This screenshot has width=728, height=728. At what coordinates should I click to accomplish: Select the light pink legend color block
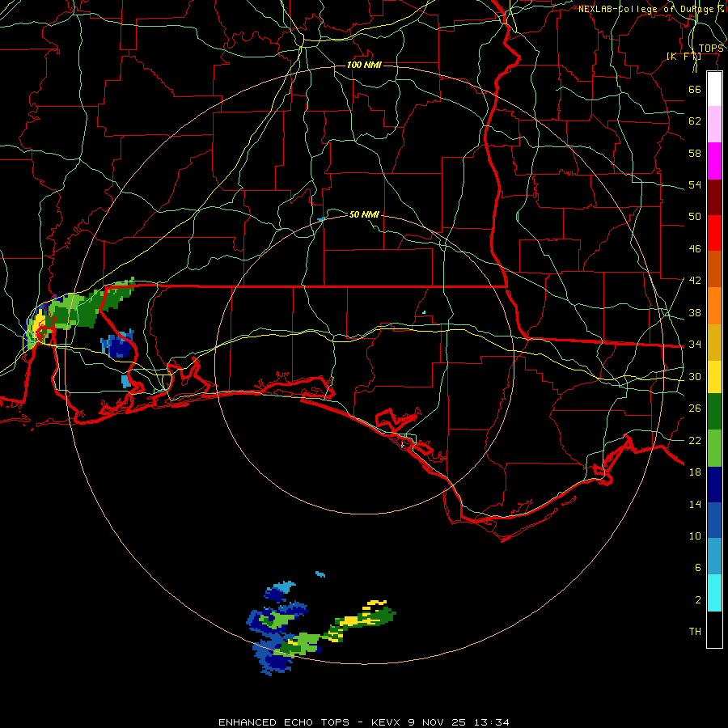pyautogui.click(x=714, y=125)
